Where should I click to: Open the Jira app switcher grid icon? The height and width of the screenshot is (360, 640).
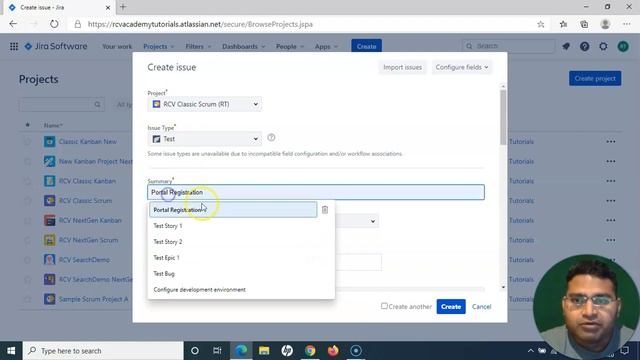coord(14,47)
